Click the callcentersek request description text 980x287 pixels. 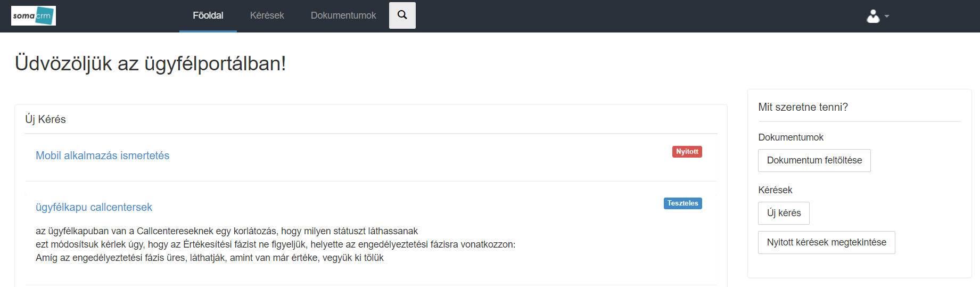(x=275, y=244)
